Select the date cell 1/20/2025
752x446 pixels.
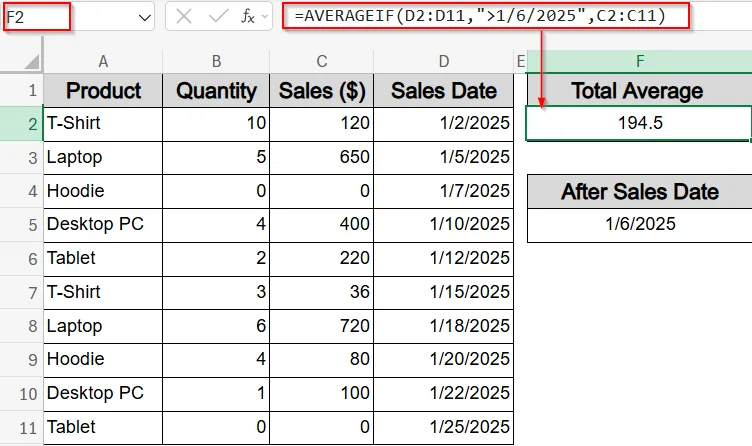444,360
